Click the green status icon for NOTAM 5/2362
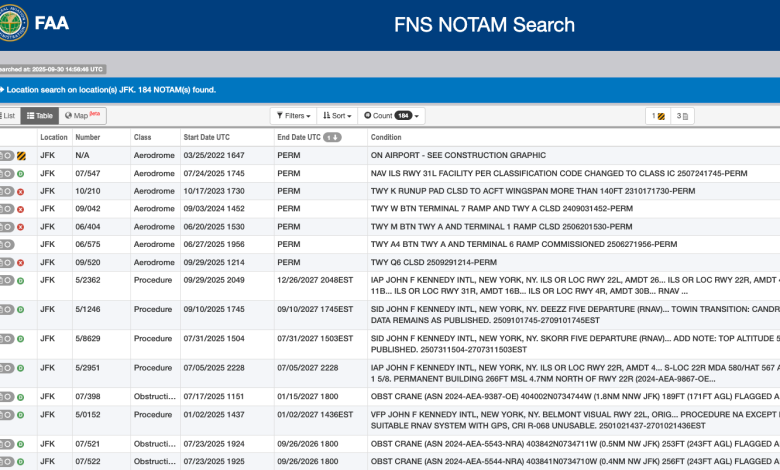Screen dimensions: 780x470 point(20,281)
